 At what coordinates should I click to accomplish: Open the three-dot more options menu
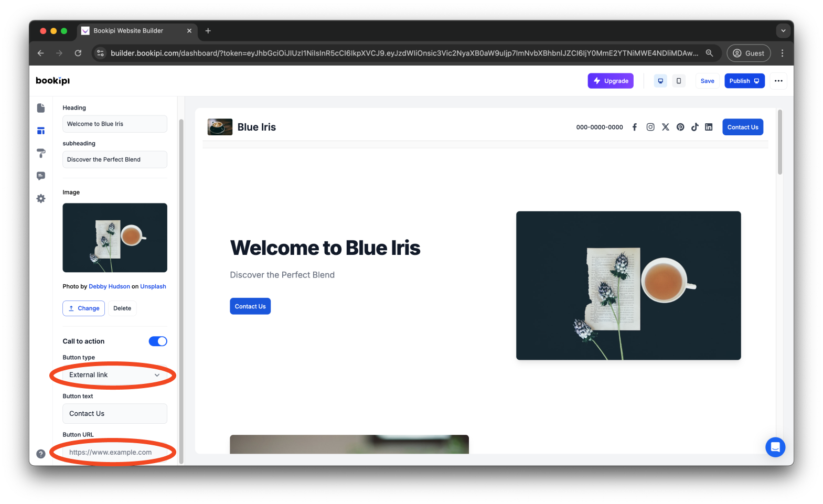coord(778,81)
